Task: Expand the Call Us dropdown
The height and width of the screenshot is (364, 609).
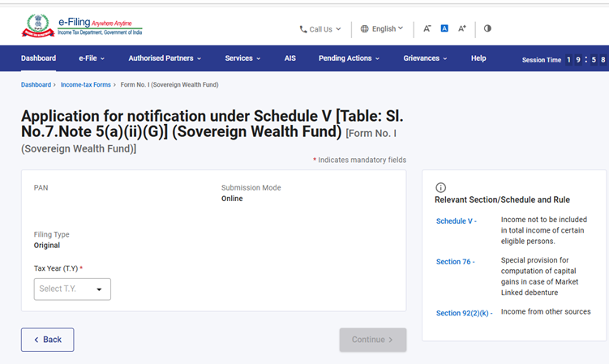Action: click(x=320, y=29)
